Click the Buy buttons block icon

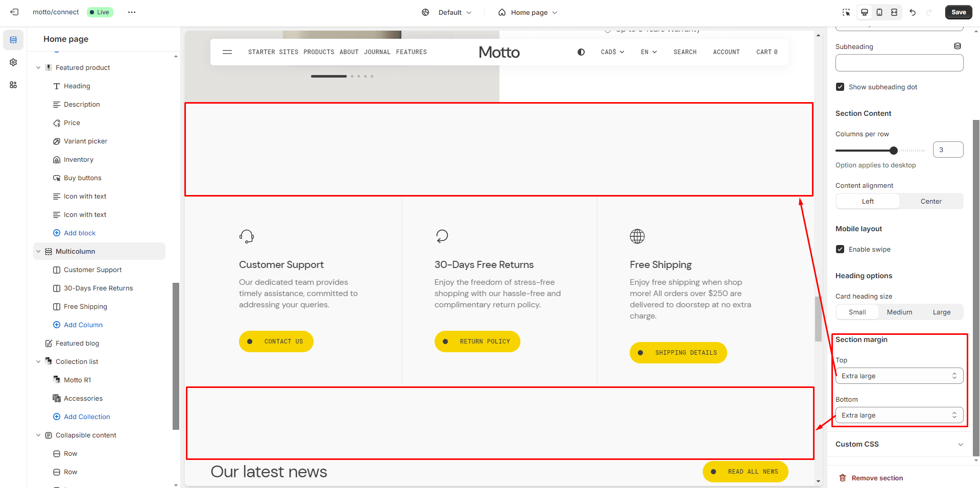(x=57, y=178)
